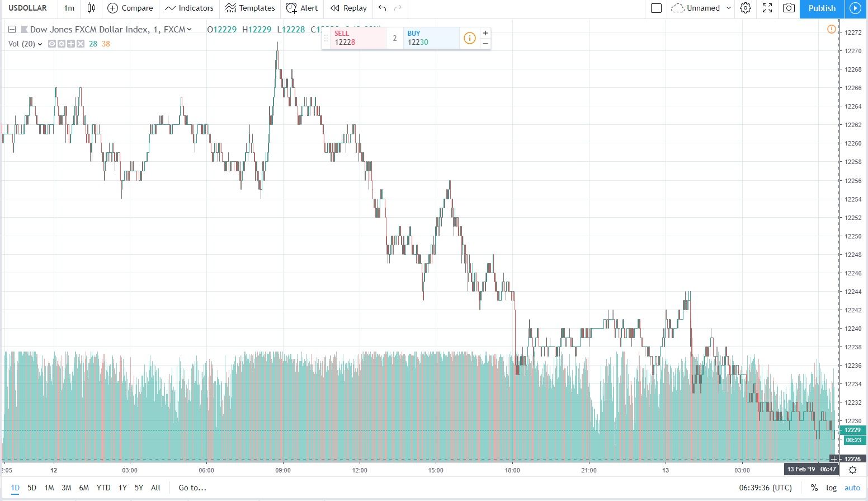This screenshot has height=501, width=868.
Task: Toggle Vol indicator visibility eye icon
Action: coord(52,44)
